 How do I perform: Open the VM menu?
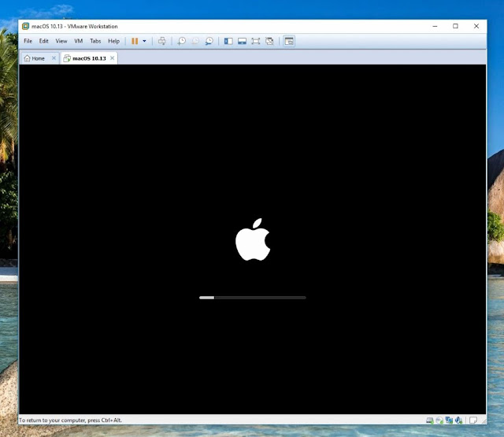79,41
